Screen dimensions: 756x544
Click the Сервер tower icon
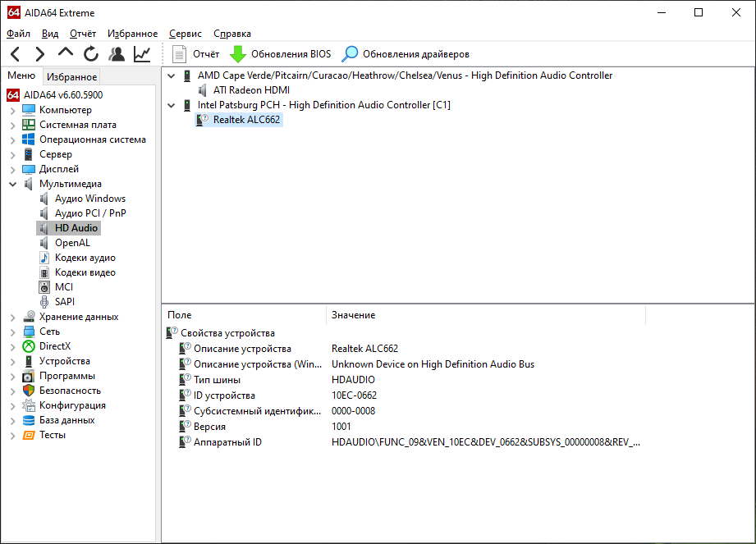(x=29, y=154)
